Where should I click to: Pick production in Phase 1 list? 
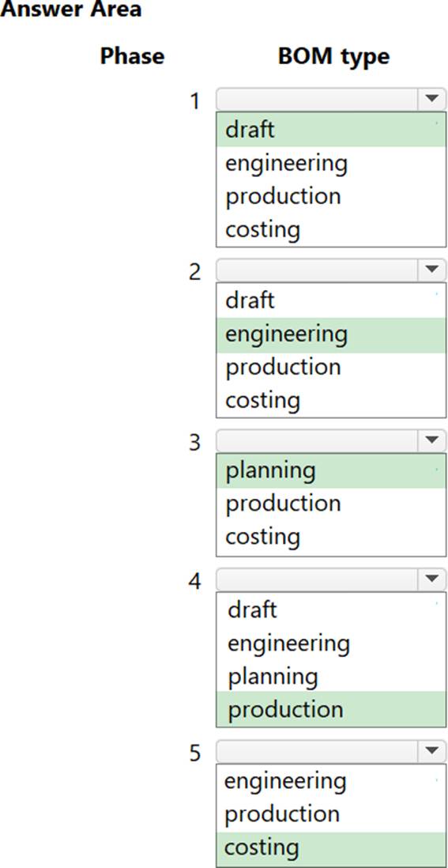[331, 196]
